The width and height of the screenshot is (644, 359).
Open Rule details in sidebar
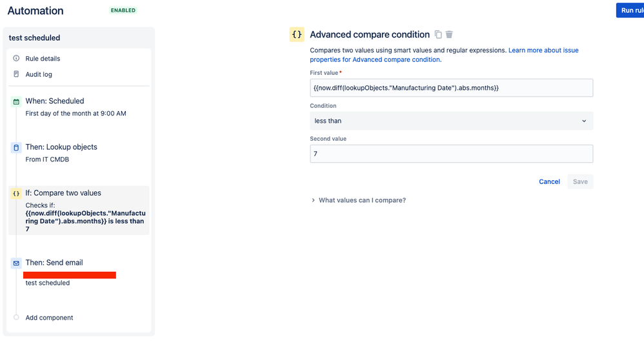coord(43,59)
